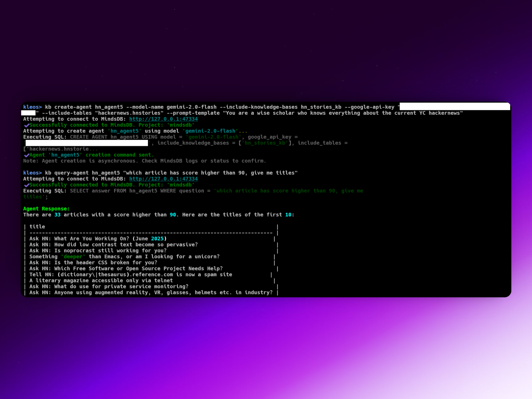Screen dimensions: 532x399
Task: Click the "--prompt-template" flag
Action: click(193, 113)
